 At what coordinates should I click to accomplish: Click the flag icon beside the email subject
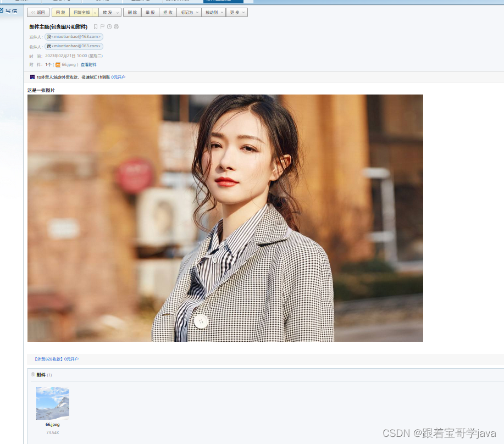click(102, 26)
